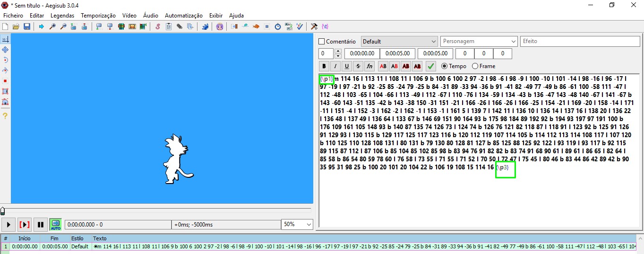
Task: Open the Automatização menu
Action: pos(184,16)
